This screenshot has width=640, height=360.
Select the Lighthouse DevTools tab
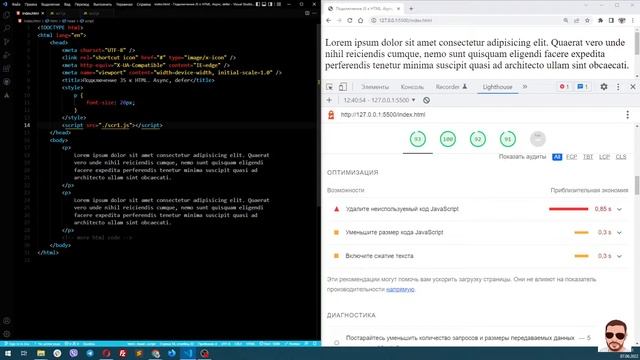click(x=497, y=87)
